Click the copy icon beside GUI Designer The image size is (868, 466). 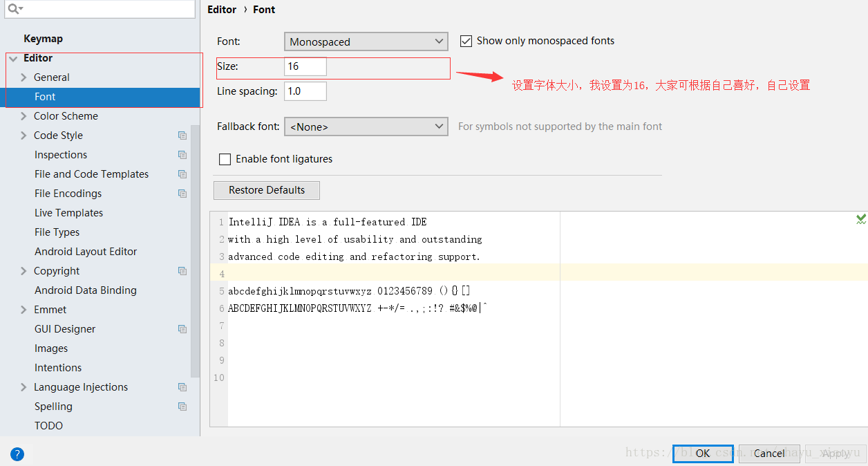[182, 329]
